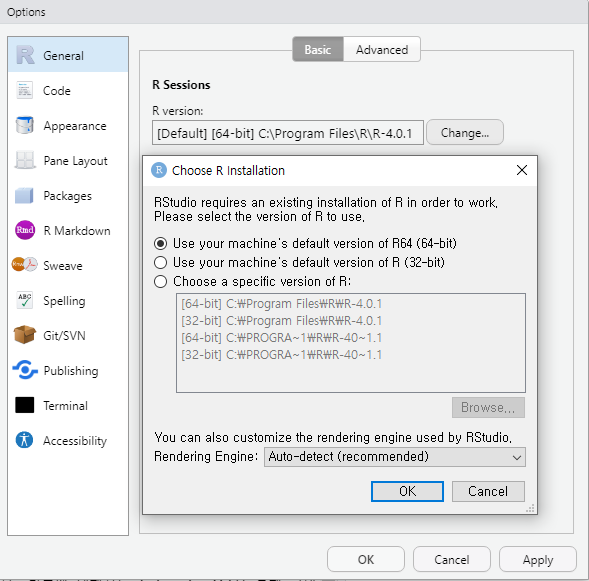589x581 pixels.
Task: Click Apply in the Options window
Action: point(538,559)
